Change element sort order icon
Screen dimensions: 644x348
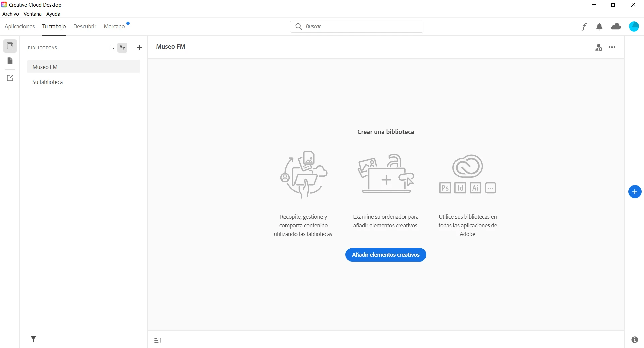(x=158, y=340)
